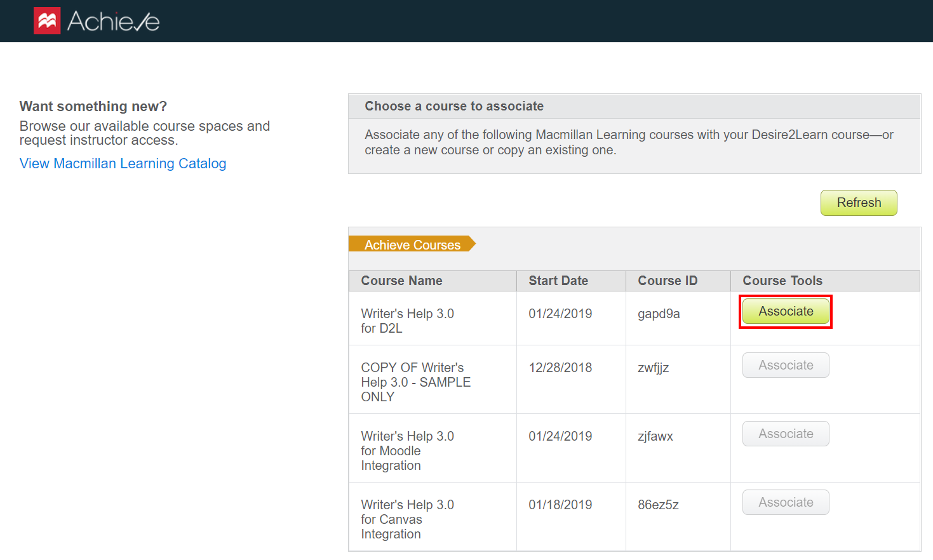Click the Writer's Help 3.0 for D2L course name
This screenshot has width=933, height=560.
click(x=407, y=321)
